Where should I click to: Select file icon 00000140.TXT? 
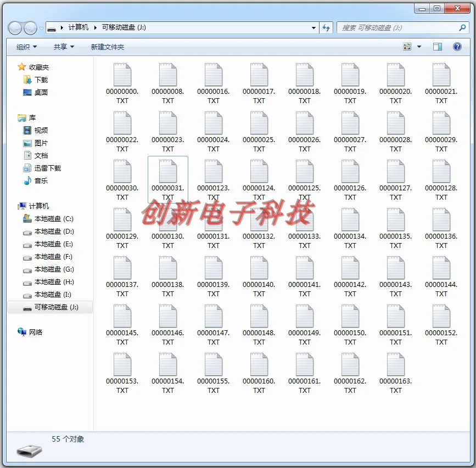(259, 268)
